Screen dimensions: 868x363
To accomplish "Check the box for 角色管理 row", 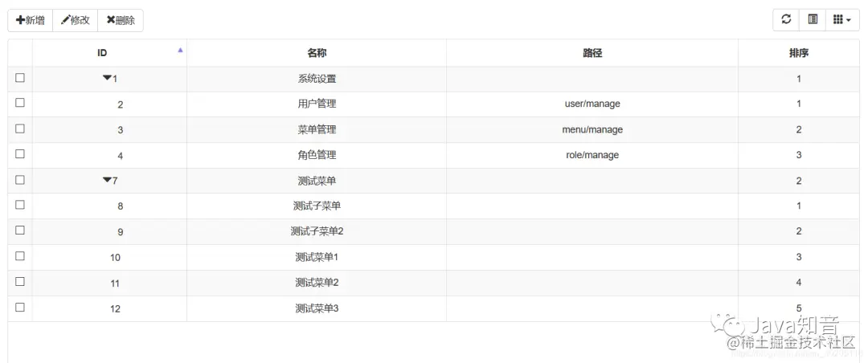I will (x=20, y=154).
